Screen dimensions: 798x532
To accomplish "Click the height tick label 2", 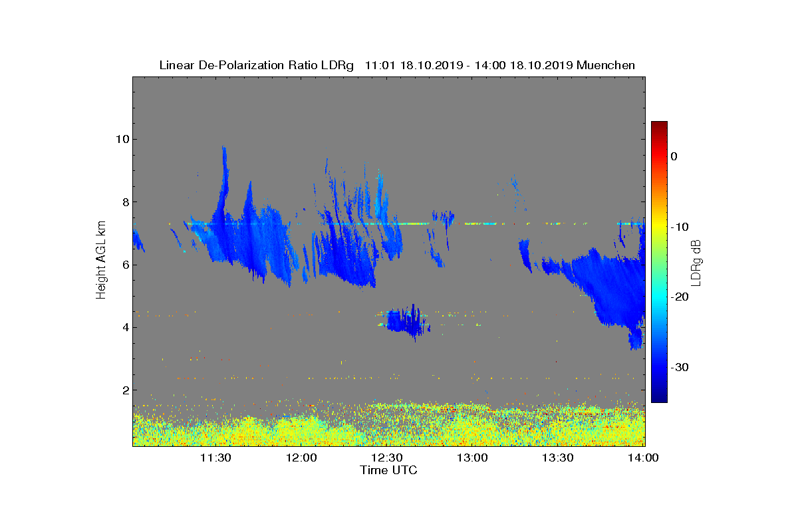I will point(124,390).
